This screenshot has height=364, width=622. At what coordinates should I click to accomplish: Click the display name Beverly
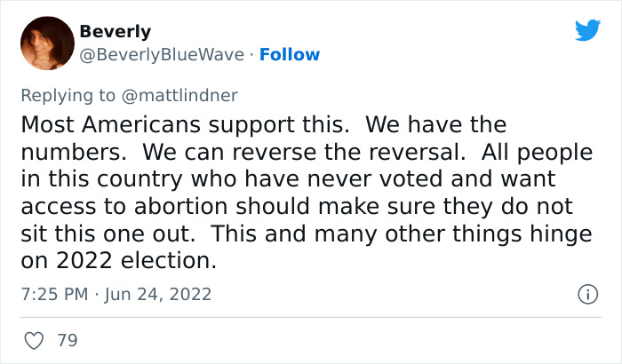pyautogui.click(x=115, y=32)
